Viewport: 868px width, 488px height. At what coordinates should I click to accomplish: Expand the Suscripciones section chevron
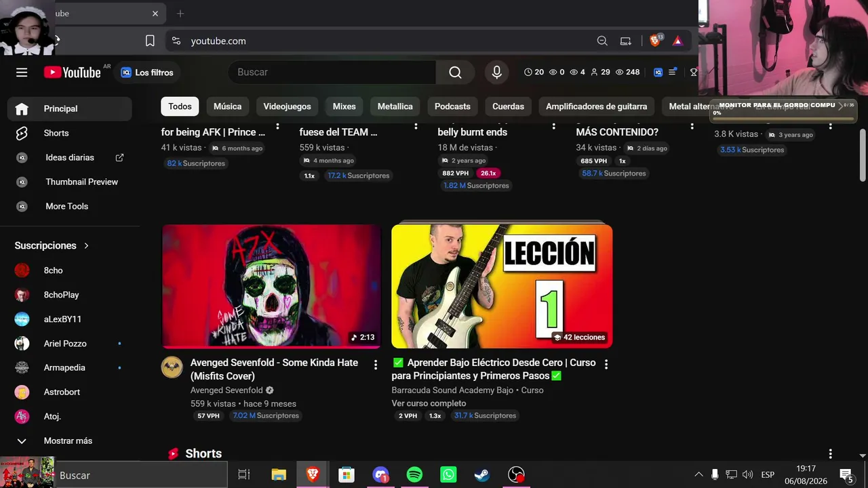pyautogui.click(x=86, y=245)
